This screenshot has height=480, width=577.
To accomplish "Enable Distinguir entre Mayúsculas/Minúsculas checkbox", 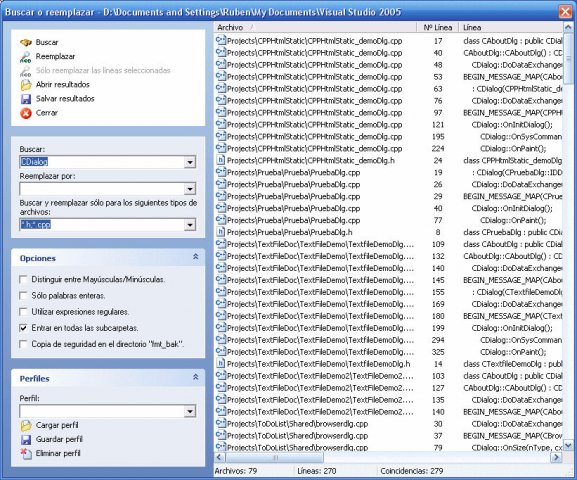I will (x=23, y=280).
